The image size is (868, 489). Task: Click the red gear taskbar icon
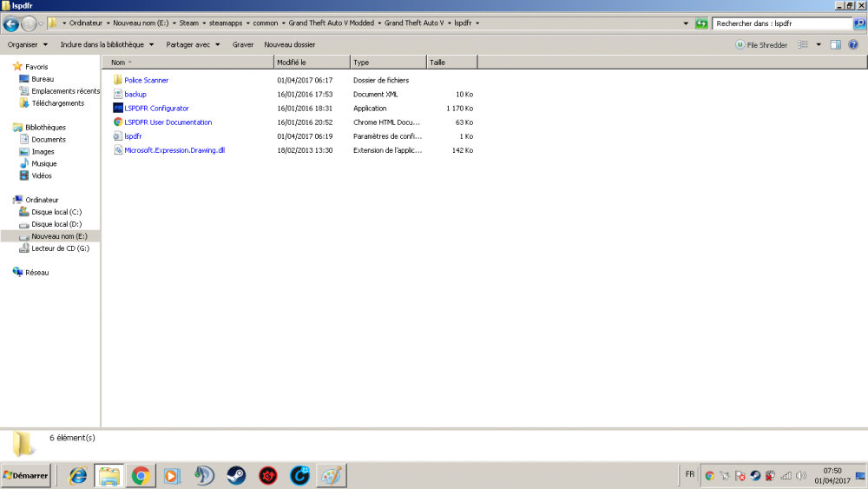pyautogui.click(x=268, y=476)
